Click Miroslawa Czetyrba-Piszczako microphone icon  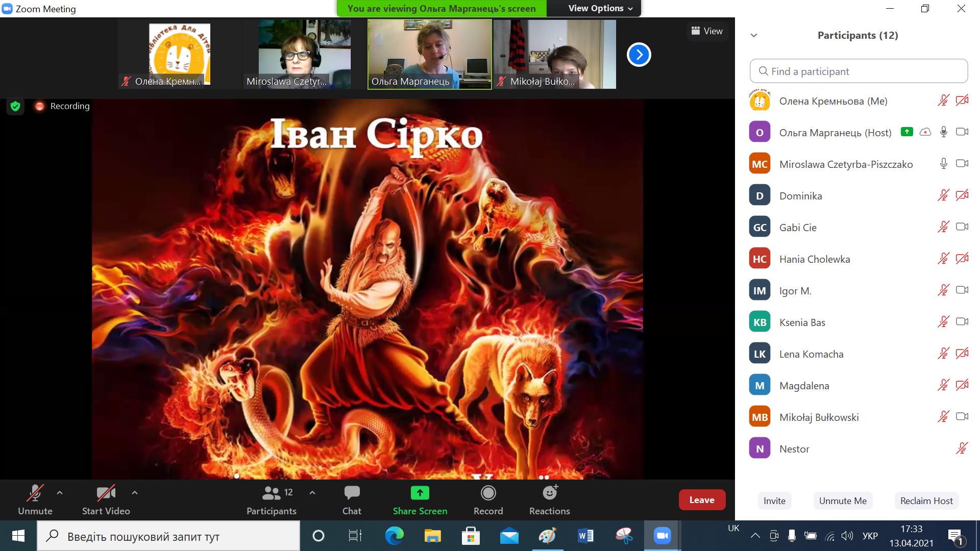click(944, 164)
